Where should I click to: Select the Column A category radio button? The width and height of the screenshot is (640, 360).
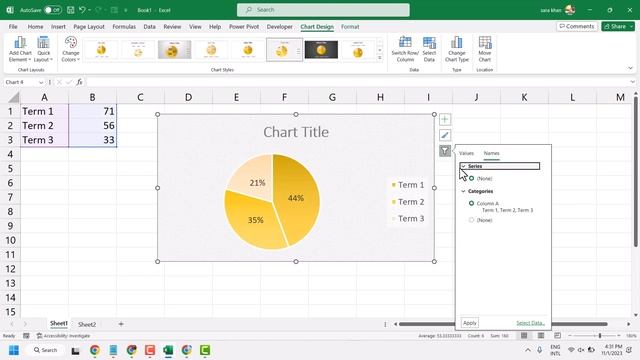[x=471, y=203]
